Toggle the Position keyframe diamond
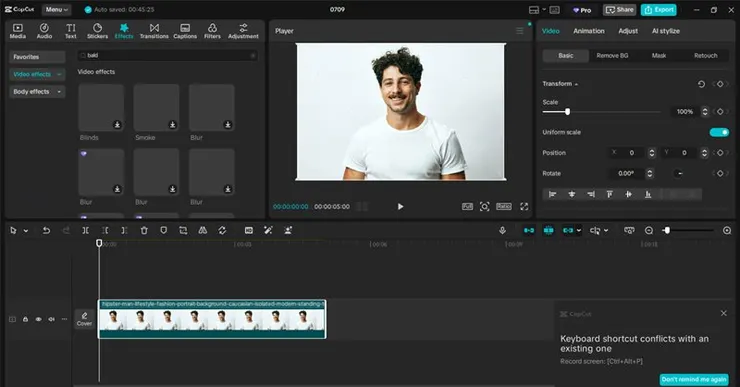This screenshot has height=387, width=740. [x=720, y=152]
